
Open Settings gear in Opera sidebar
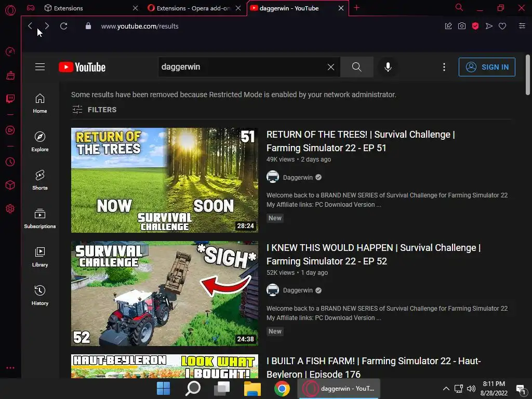10,209
